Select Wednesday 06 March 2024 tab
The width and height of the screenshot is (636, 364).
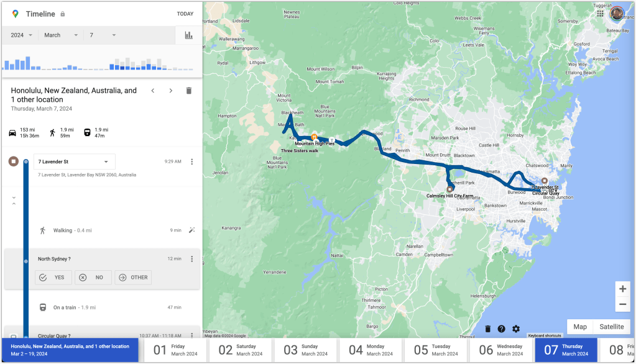pyautogui.click(x=501, y=350)
